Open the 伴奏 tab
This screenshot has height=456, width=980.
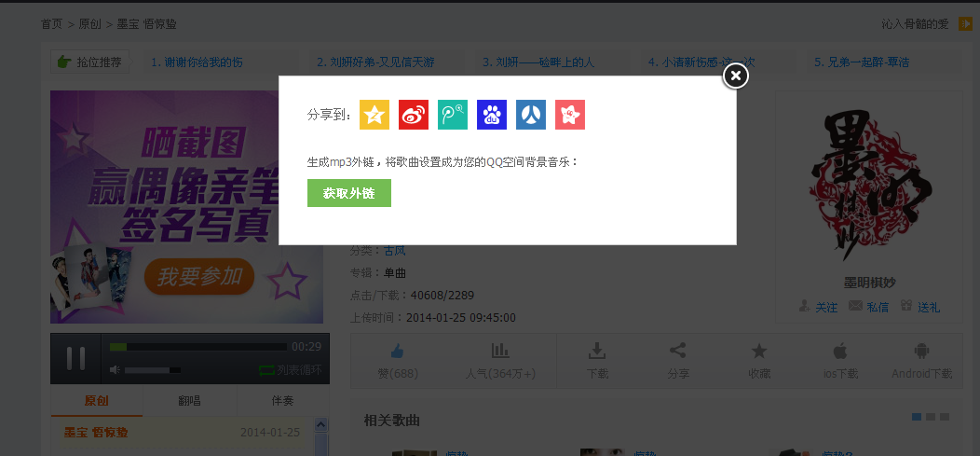click(282, 401)
